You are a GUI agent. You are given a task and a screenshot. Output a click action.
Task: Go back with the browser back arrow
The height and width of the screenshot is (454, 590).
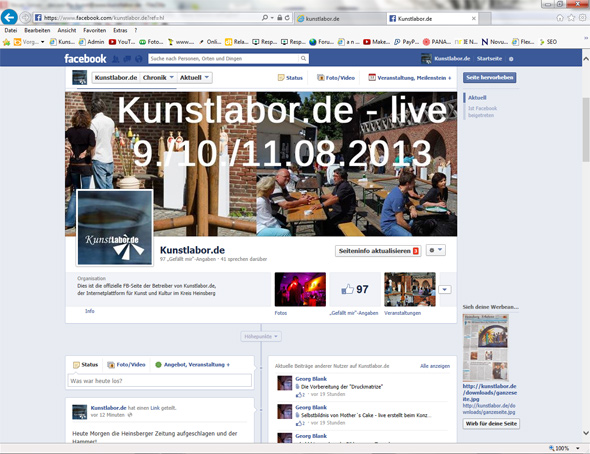point(9,17)
